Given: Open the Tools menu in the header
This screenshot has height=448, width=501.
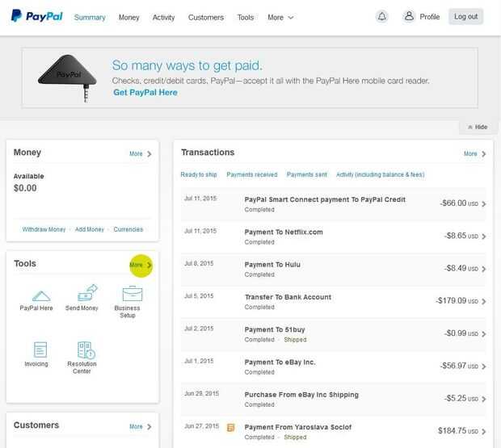Looking at the screenshot, I should click(246, 18).
